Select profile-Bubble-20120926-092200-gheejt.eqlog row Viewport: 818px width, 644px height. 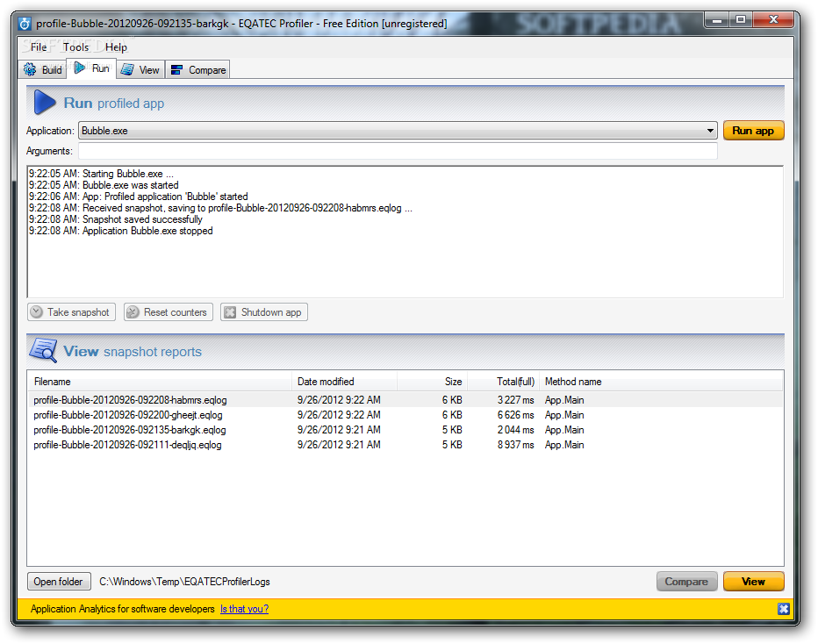405,415
